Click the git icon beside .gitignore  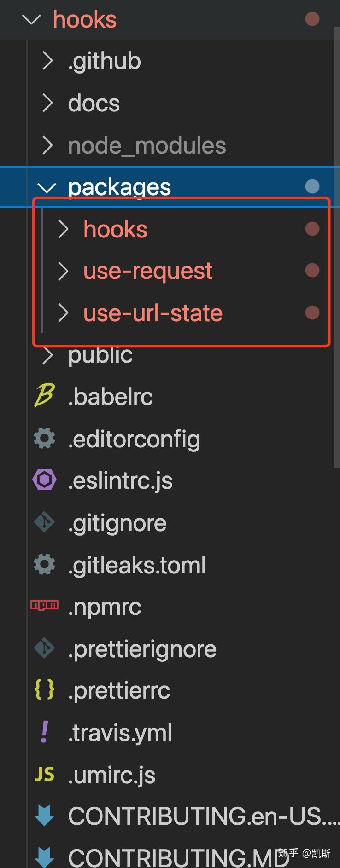pyautogui.click(x=44, y=522)
